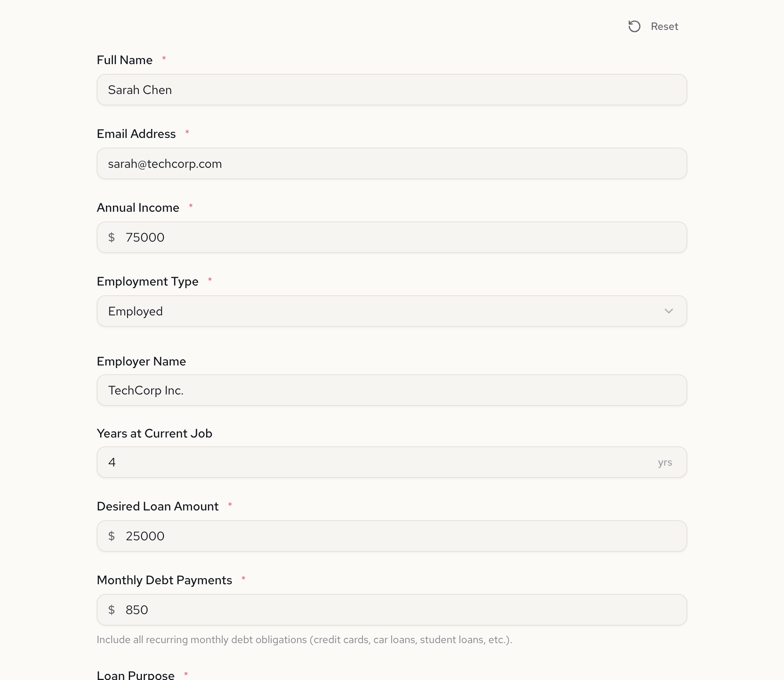784x680 pixels.
Task: Click the circular Reset arrow icon
Action: click(634, 26)
